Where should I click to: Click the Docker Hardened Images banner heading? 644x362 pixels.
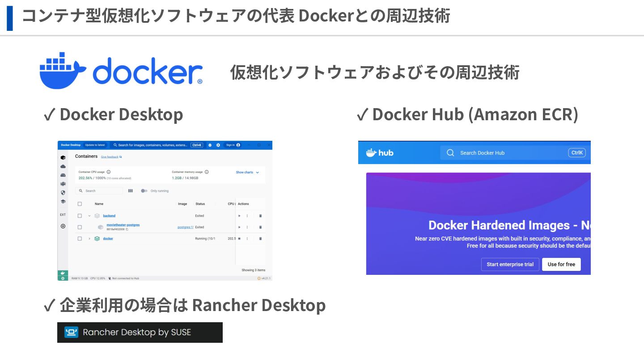pos(509,225)
